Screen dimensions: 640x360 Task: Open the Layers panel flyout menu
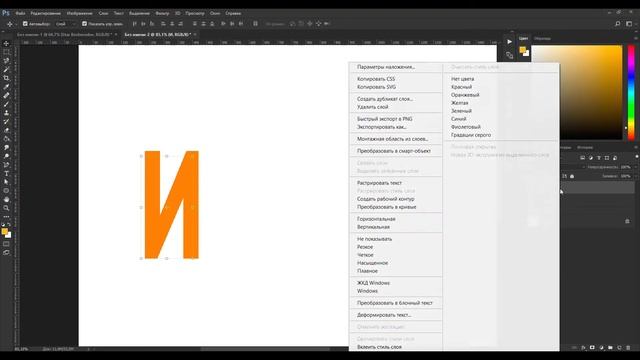point(636,147)
